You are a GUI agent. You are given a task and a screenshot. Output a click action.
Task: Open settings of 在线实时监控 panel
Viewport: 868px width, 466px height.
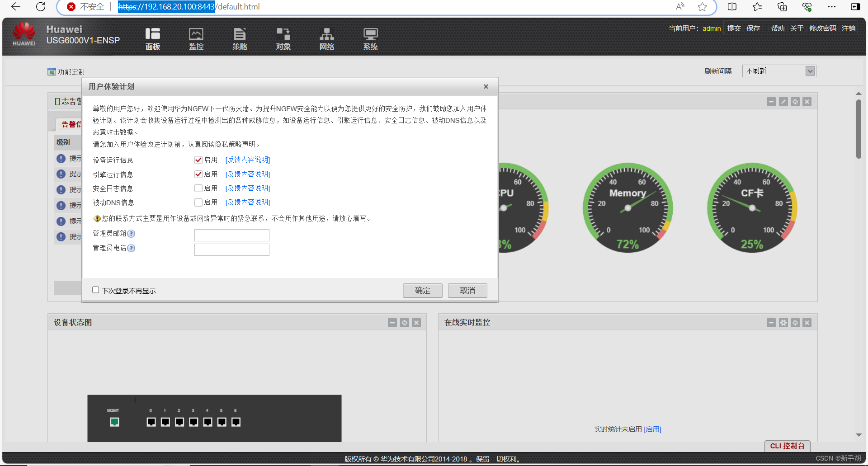click(x=783, y=323)
